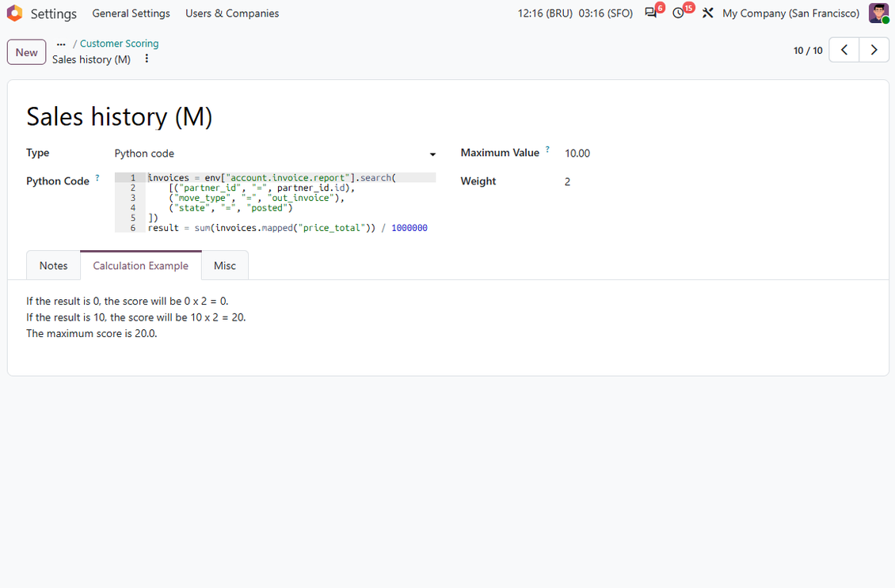Open the messages conversation icon
The width and height of the screenshot is (895, 588).
click(651, 13)
